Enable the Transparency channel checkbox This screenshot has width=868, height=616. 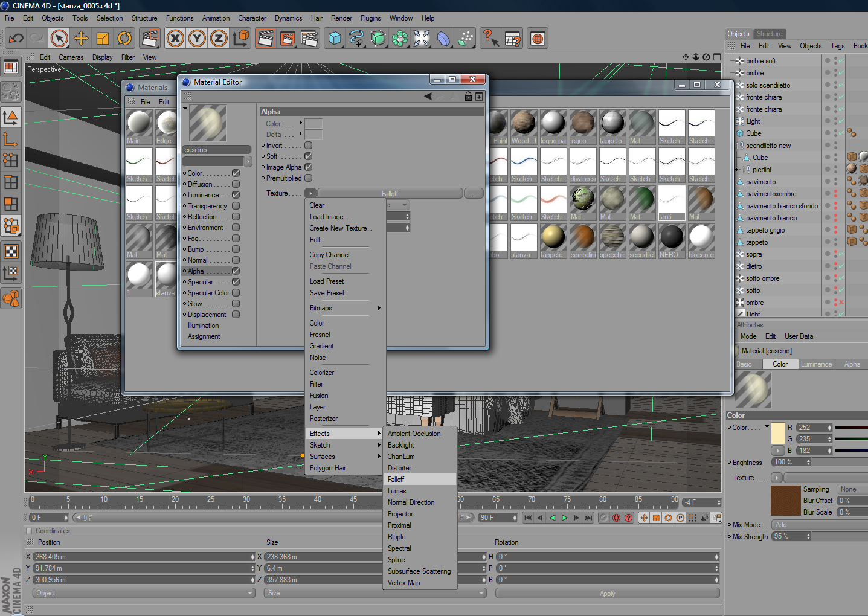point(236,206)
